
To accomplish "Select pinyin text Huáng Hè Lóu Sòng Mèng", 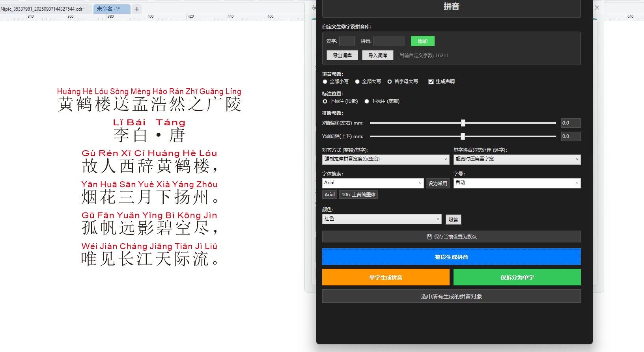I will click(x=103, y=91).
